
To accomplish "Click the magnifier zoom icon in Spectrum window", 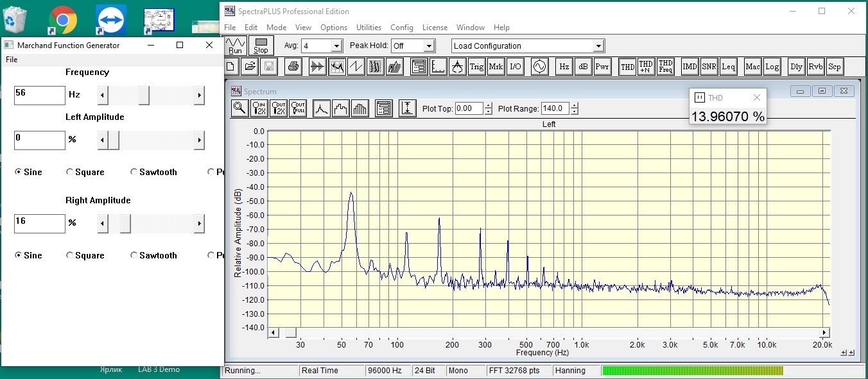I will point(239,108).
